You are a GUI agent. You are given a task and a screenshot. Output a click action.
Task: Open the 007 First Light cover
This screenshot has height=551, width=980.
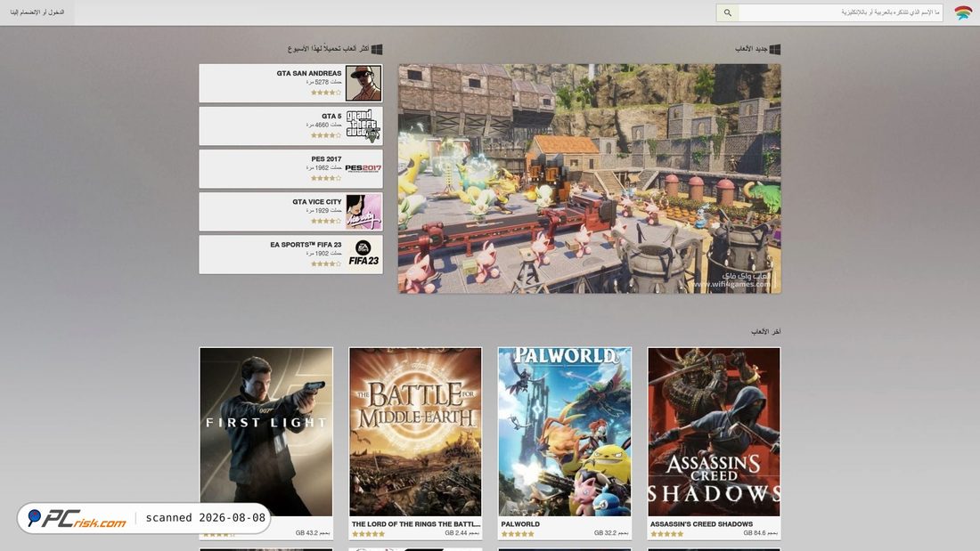pos(266,432)
